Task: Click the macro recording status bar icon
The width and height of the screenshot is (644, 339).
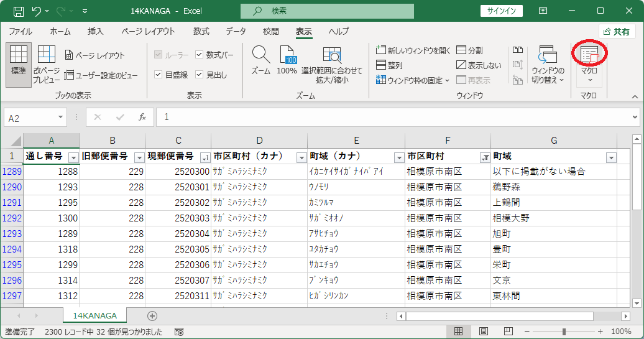Action: coord(179,332)
